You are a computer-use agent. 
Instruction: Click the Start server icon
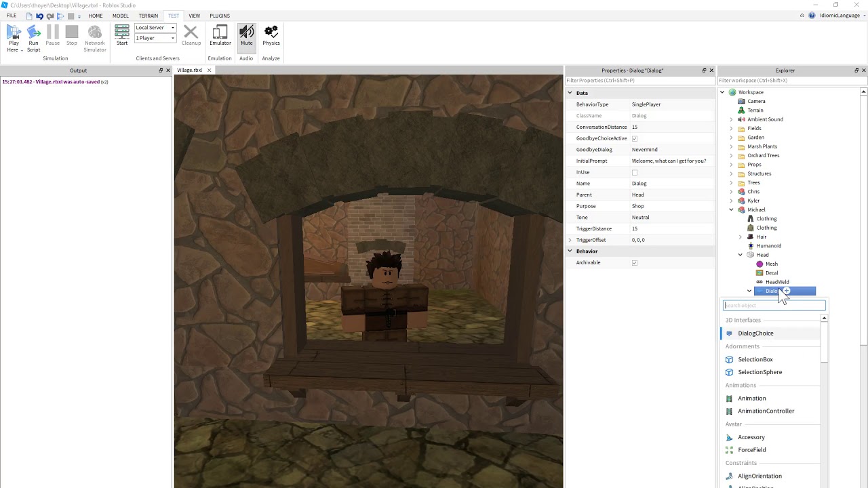(122, 31)
